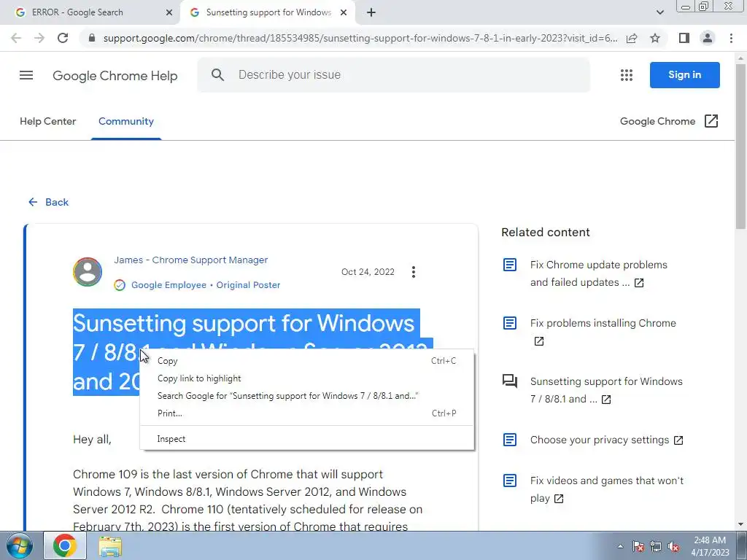Open a new browser tab
Image resolution: width=747 pixels, height=560 pixels.
(x=371, y=12)
